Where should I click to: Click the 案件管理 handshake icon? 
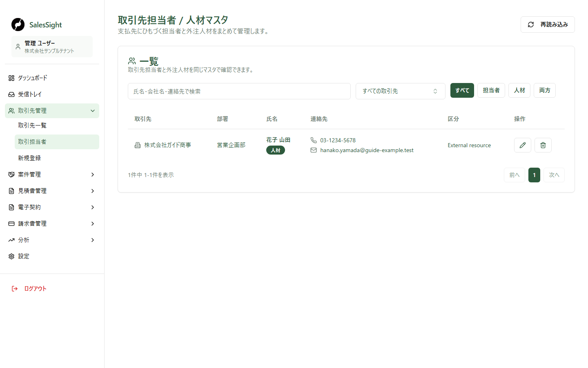[11, 175]
